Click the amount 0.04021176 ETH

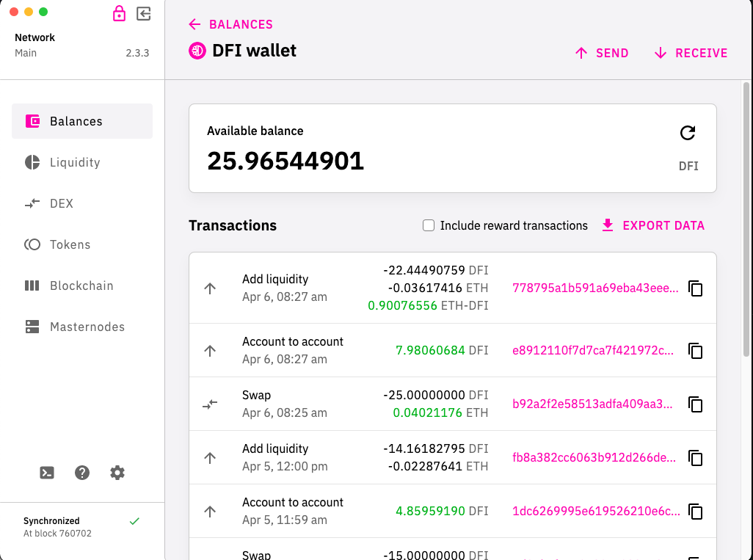point(440,413)
